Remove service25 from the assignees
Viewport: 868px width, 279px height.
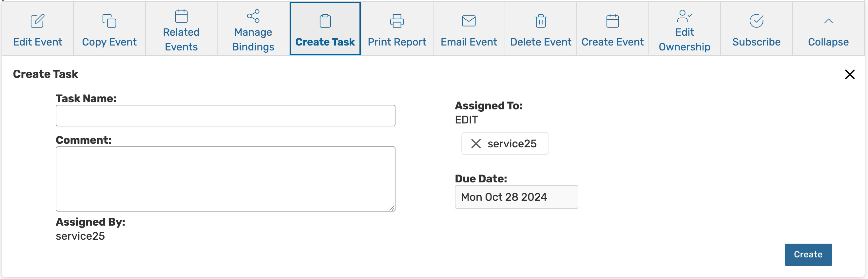pos(476,144)
